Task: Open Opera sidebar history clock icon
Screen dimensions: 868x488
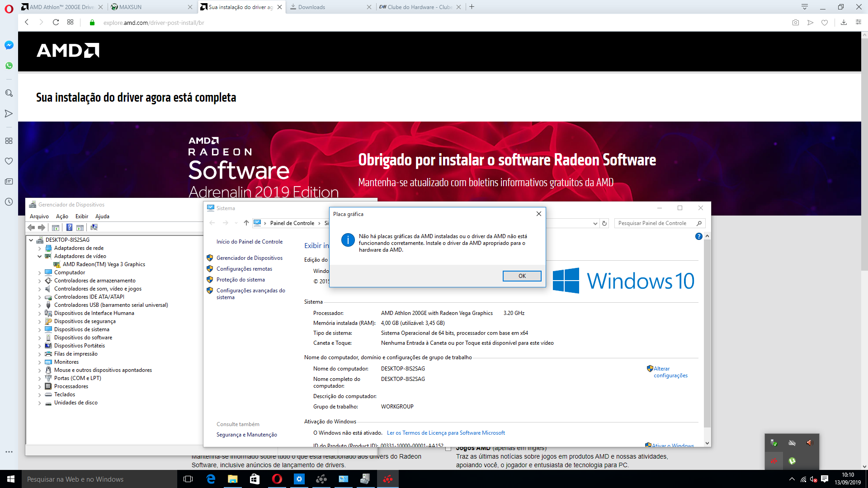Action: 9,202
